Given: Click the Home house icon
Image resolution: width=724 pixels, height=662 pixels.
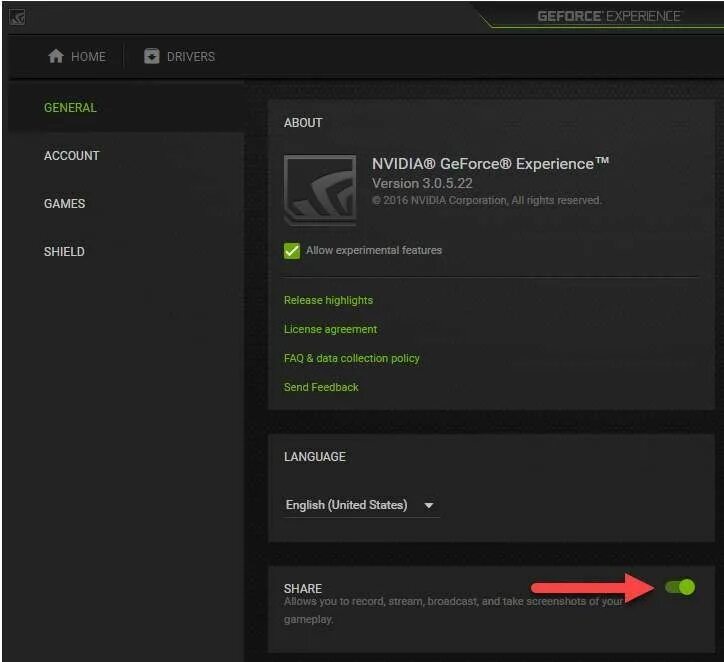Looking at the screenshot, I should pyautogui.click(x=56, y=56).
